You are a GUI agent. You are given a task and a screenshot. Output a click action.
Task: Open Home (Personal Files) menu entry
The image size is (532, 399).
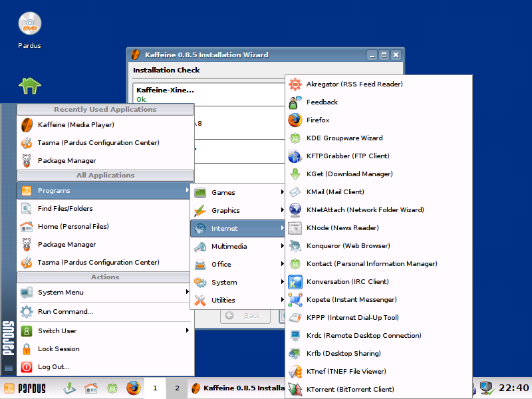click(x=104, y=226)
